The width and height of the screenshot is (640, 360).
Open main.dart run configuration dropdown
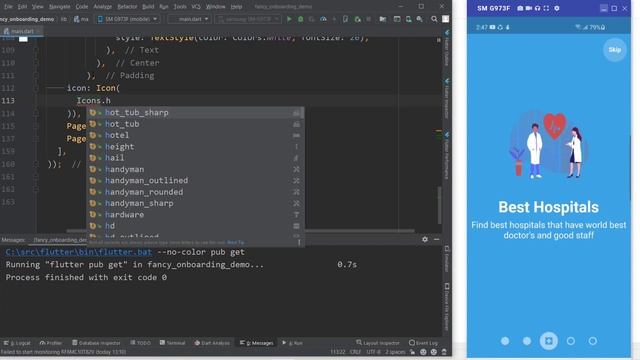point(190,19)
